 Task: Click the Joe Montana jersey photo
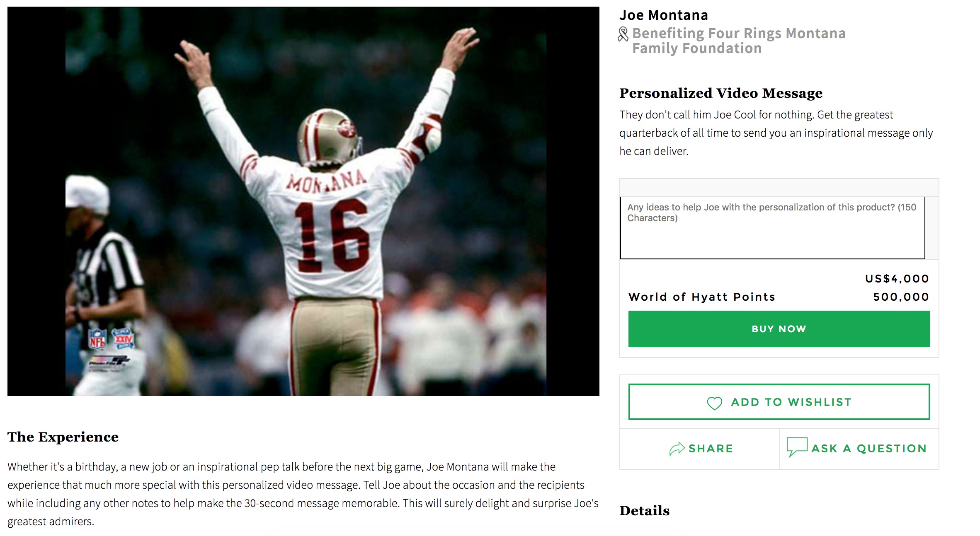(303, 201)
